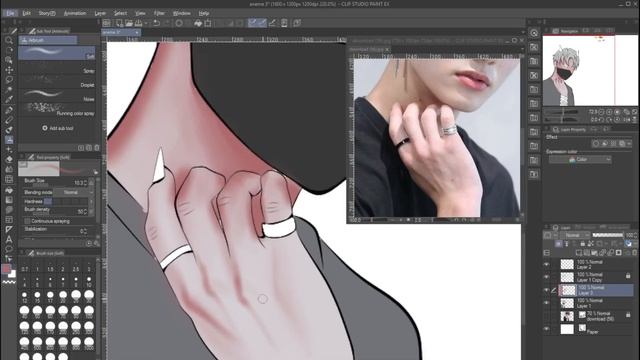The width and height of the screenshot is (640, 360).
Task: Open the Edit menu
Action: 27,13
